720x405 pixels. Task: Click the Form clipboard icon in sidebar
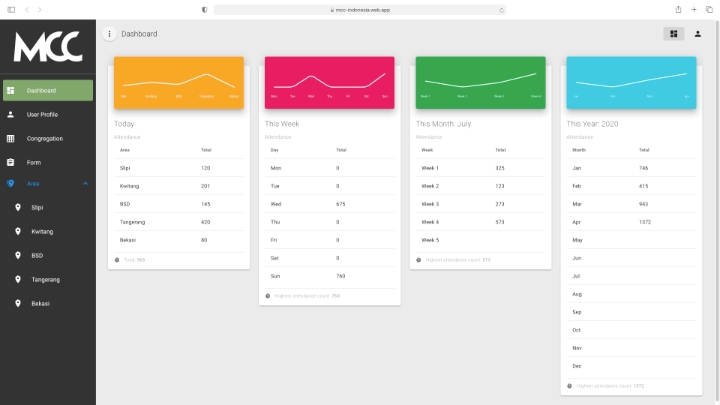pos(11,162)
